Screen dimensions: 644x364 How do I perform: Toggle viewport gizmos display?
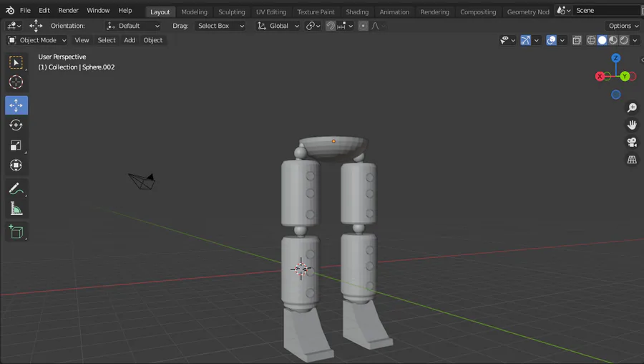click(x=525, y=40)
